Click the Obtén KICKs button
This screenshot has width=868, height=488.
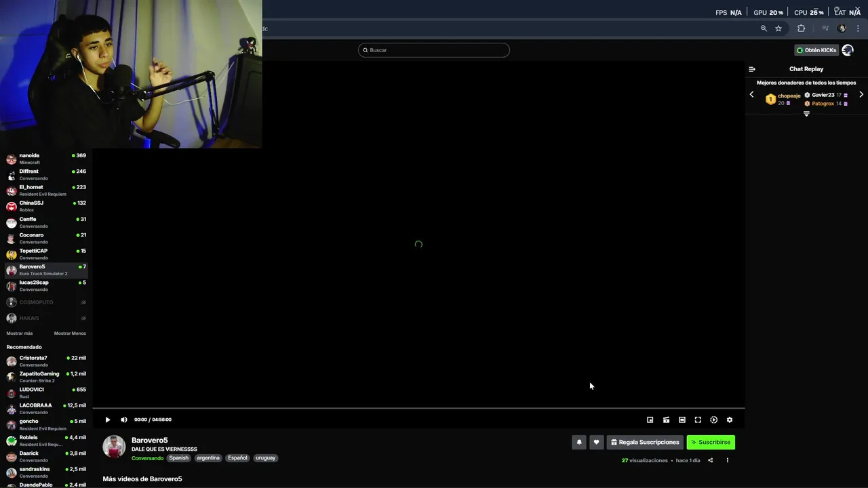[x=816, y=50]
